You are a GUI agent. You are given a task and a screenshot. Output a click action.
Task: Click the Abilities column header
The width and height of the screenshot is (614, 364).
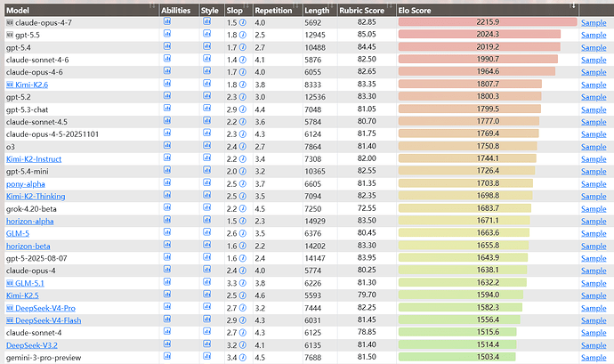tap(180, 10)
